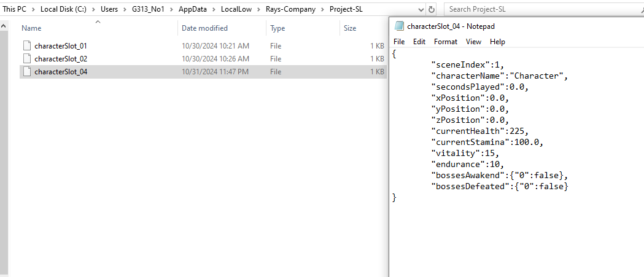Select file name characterSlot_04
This screenshot has height=277, width=644.
[61, 71]
